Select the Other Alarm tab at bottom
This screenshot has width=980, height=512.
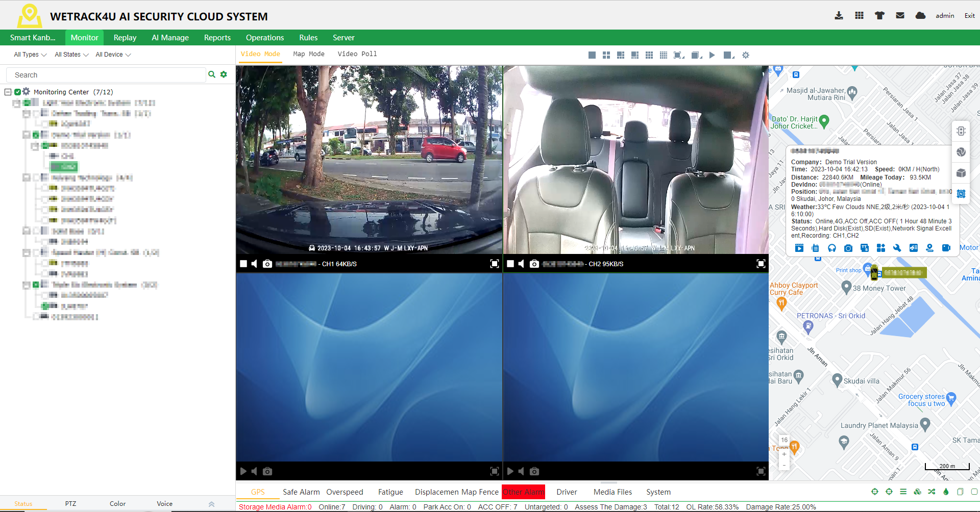[x=523, y=492]
